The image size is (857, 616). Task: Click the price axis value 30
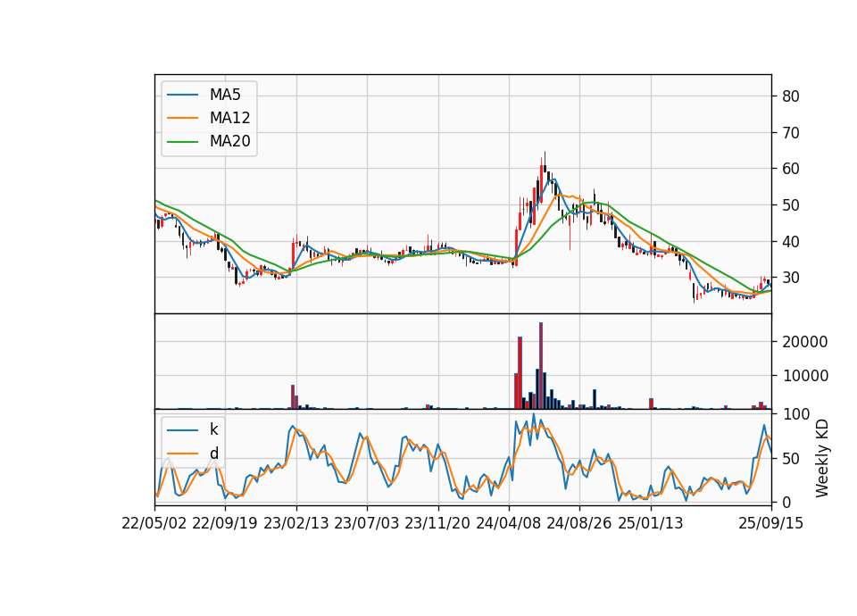(x=791, y=278)
